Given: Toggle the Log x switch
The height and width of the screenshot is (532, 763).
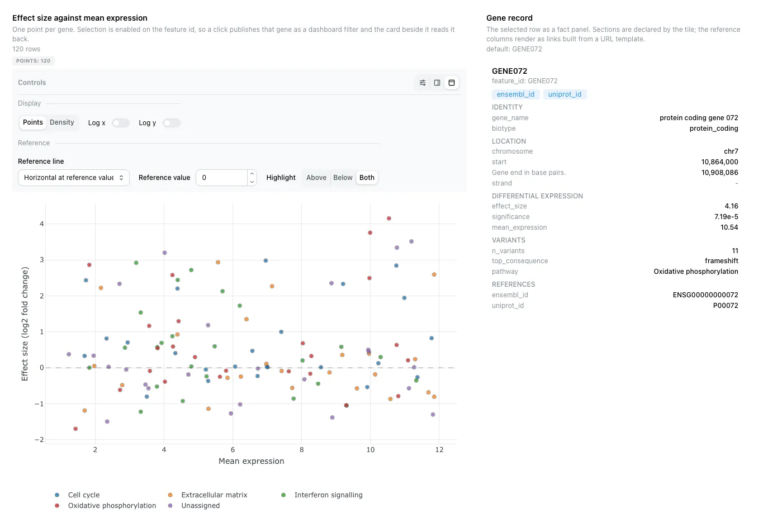Looking at the screenshot, I should [x=121, y=123].
